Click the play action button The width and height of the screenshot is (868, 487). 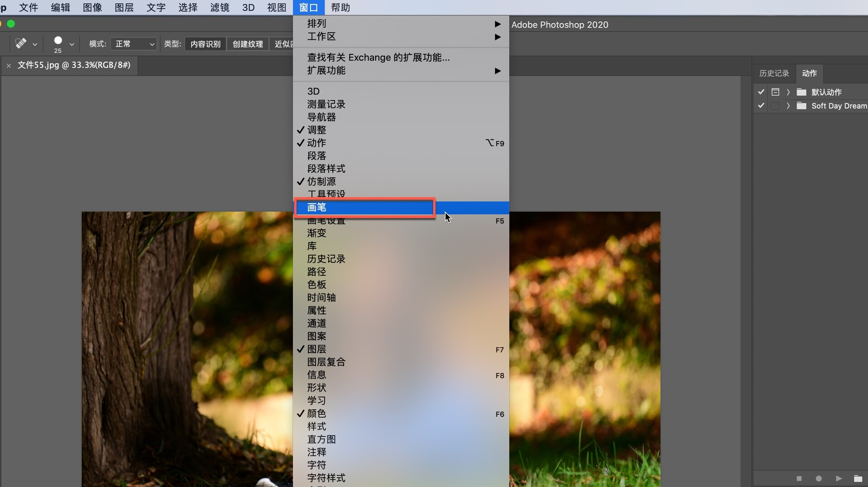839,478
